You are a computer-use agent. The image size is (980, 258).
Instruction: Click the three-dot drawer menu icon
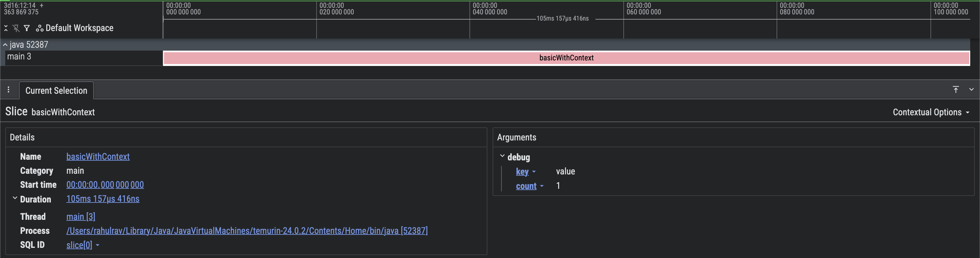(x=8, y=90)
